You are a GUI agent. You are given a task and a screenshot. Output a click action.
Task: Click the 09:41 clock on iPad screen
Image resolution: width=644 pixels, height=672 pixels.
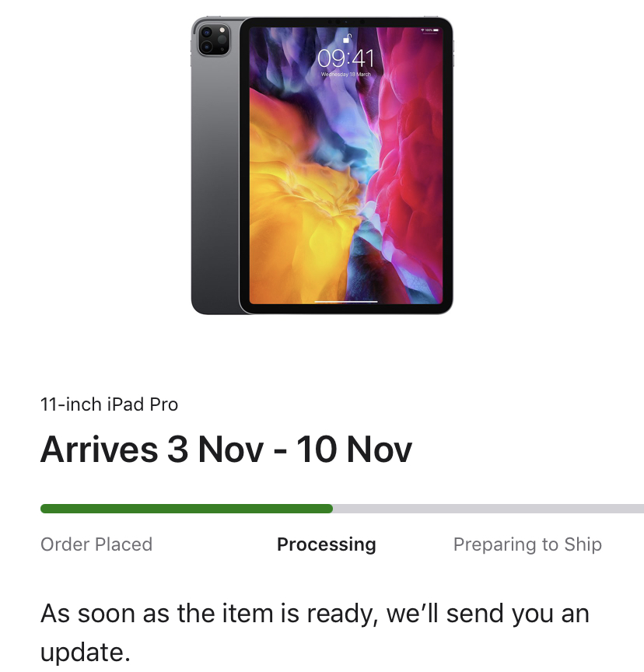tap(345, 58)
